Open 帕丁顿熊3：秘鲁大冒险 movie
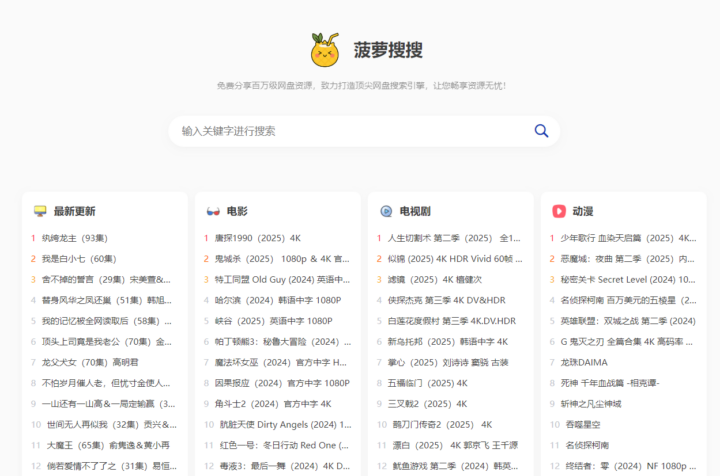Viewport: 720px width, 476px height. pos(283,342)
